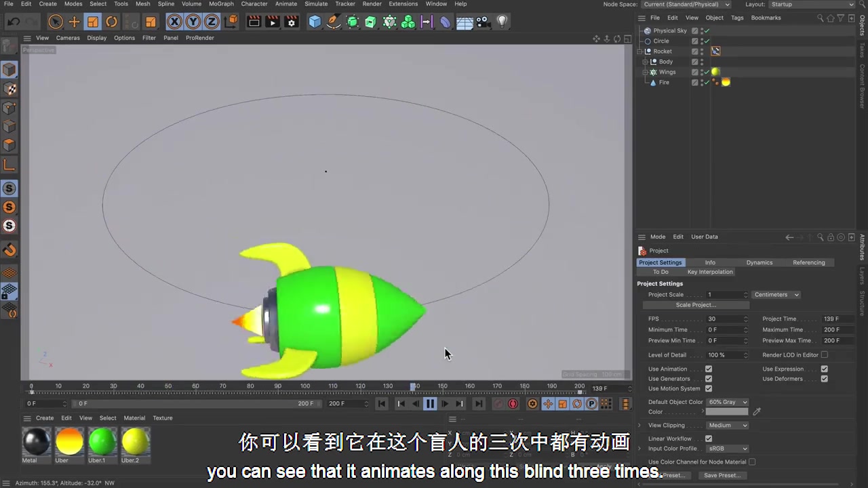
Task: Toggle the X axis lock button
Action: [174, 22]
